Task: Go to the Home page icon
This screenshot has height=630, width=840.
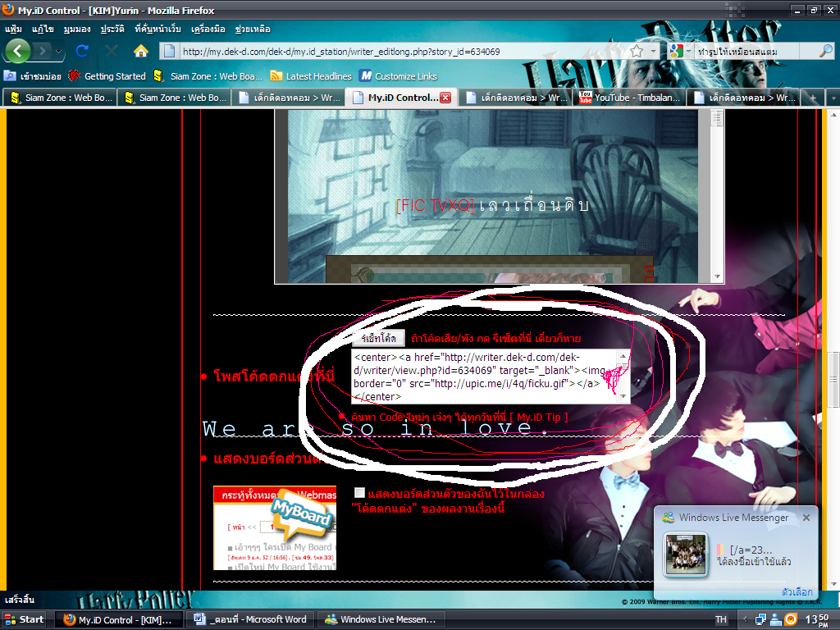Action: (x=141, y=51)
